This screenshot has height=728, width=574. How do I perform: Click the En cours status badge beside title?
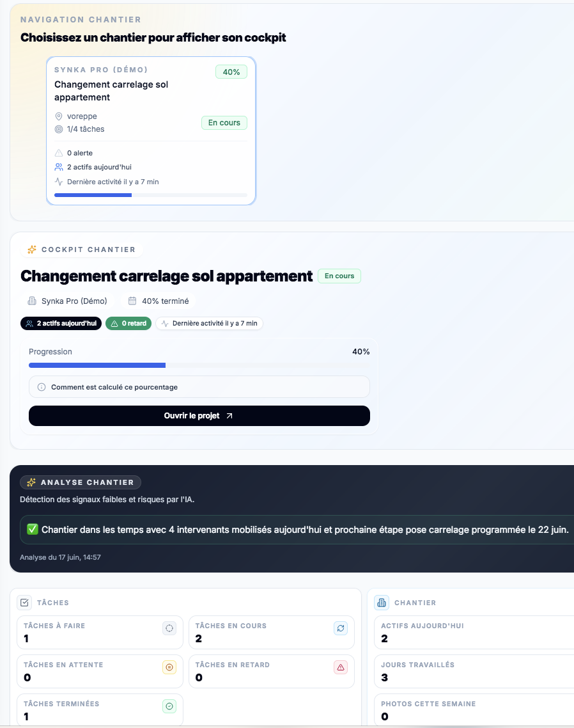(x=339, y=276)
